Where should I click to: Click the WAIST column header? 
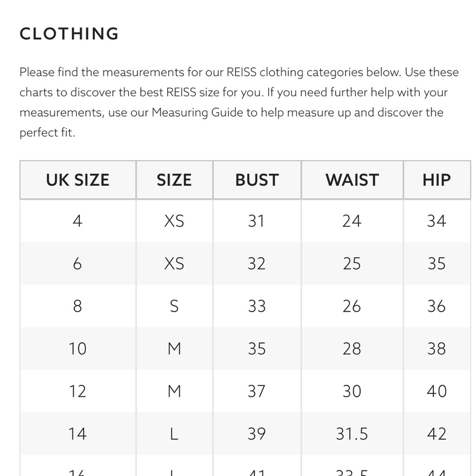tap(352, 180)
